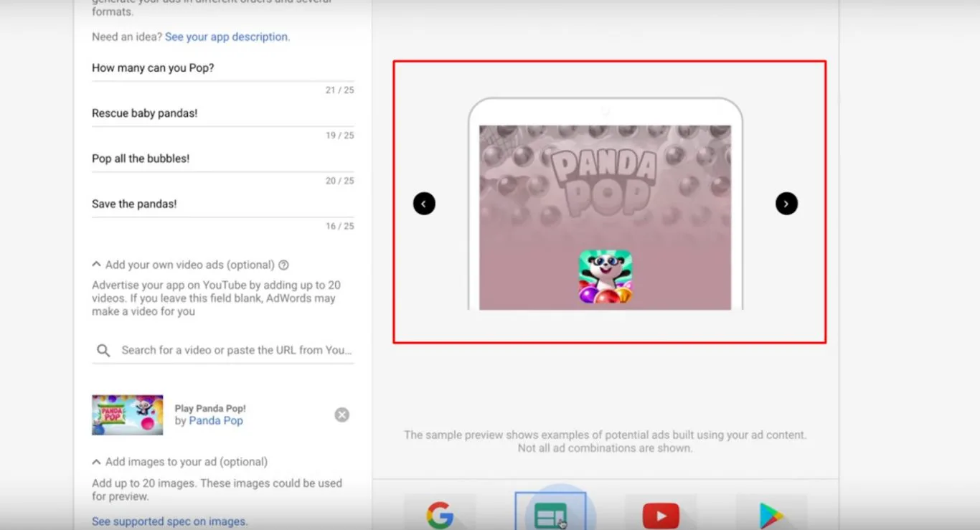The height and width of the screenshot is (530, 980).
Task: Open the 'Play Panda Pop!' video thumbnail
Action: 128,415
